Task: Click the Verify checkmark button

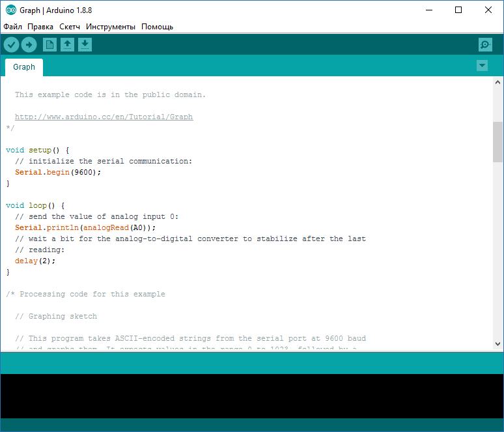Action: click(x=11, y=45)
